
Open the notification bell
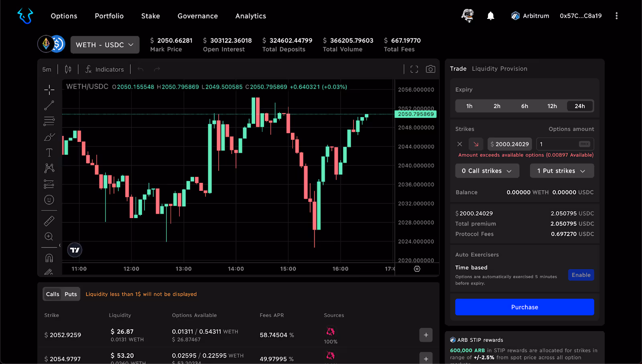490,16
